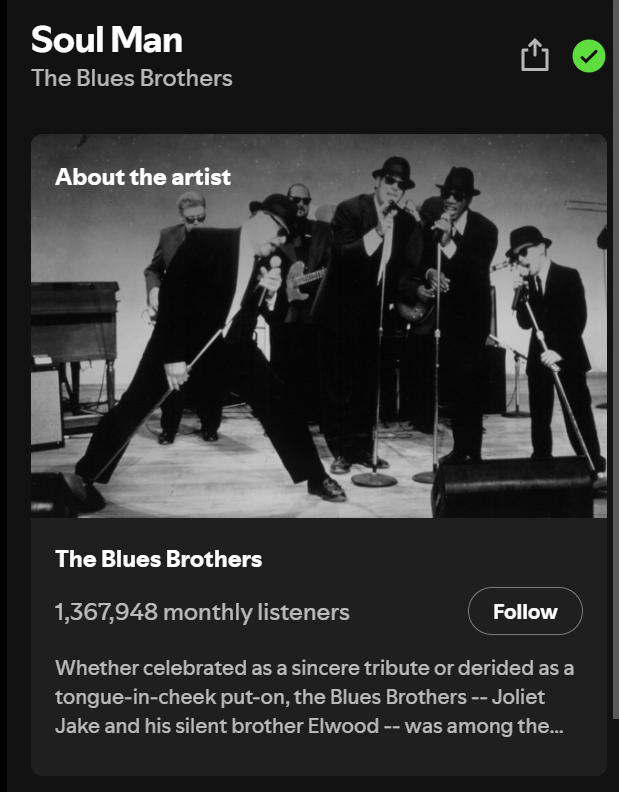Toggle the green checkmark saved-to-library icon
The height and width of the screenshot is (792, 619).
(589, 56)
